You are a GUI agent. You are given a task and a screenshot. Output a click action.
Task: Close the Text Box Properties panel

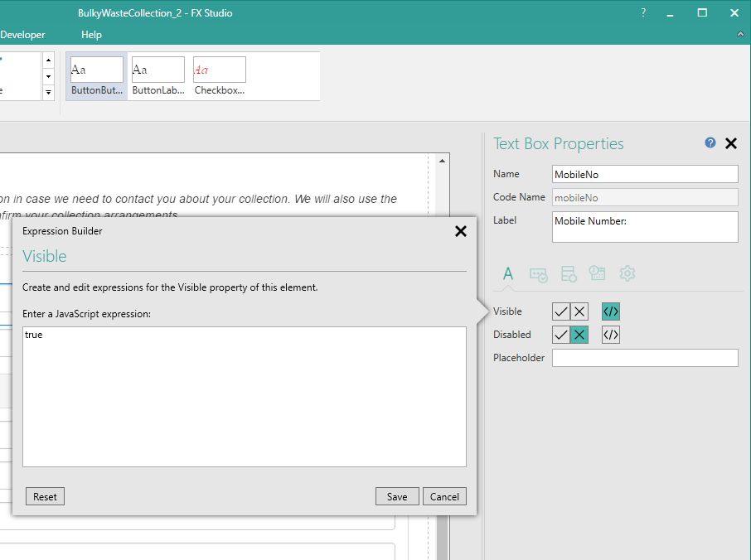(x=731, y=142)
